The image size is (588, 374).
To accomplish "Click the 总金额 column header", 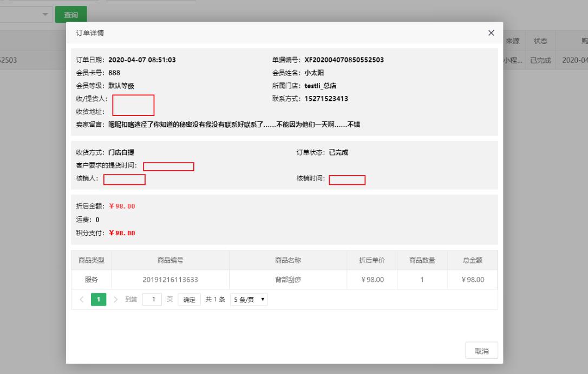I will tap(473, 260).
